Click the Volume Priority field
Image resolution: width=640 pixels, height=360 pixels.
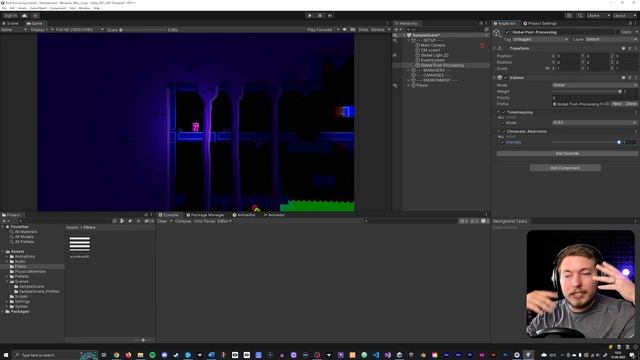(x=595, y=98)
